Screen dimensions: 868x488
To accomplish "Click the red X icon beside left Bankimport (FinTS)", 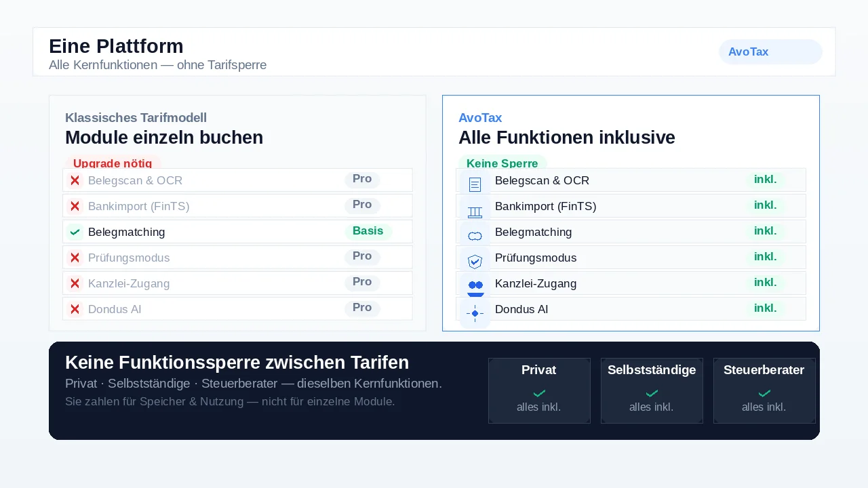I will pos(75,206).
